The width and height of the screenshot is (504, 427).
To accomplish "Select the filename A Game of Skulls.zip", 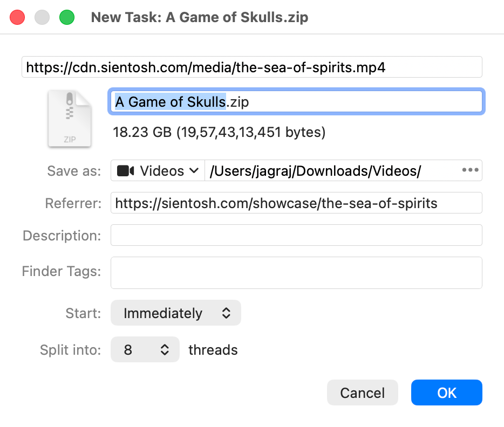I will [296, 101].
